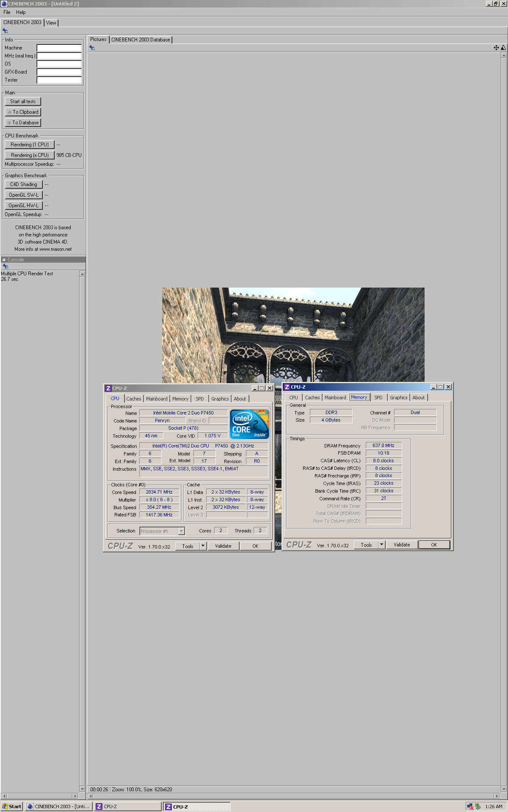The height and width of the screenshot is (812, 508).
Task: Open the Start menu
Action: (11, 807)
